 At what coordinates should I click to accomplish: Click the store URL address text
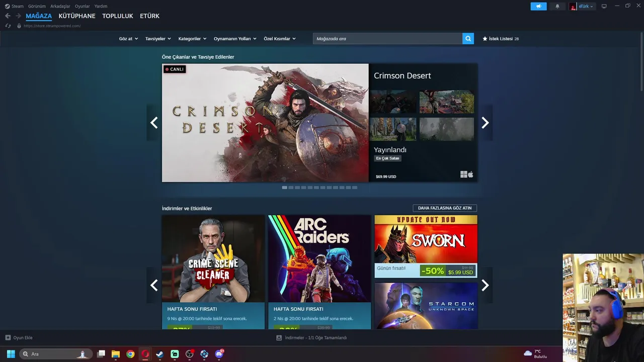(x=52, y=26)
